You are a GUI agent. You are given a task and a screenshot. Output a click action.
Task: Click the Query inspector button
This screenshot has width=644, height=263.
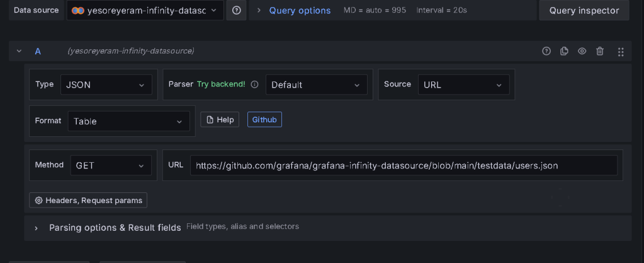click(584, 10)
